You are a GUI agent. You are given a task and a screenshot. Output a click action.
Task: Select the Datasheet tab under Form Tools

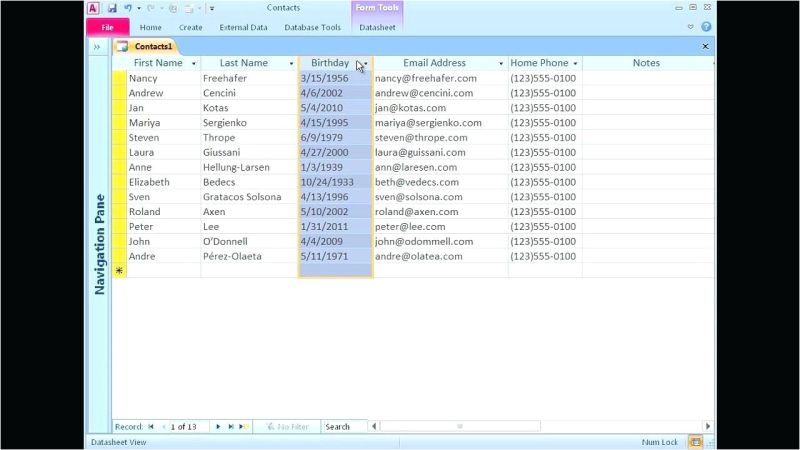pyautogui.click(x=377, y=28)
